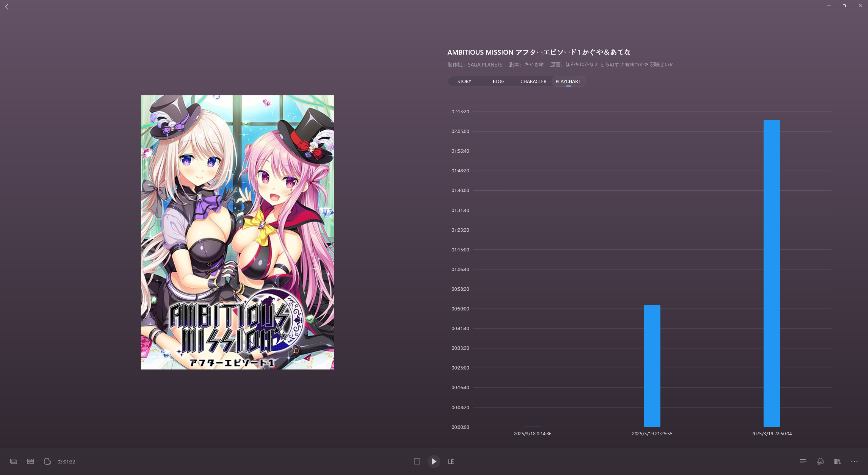
Task: Minimize the application window
Action: click(x=829, y=5)
